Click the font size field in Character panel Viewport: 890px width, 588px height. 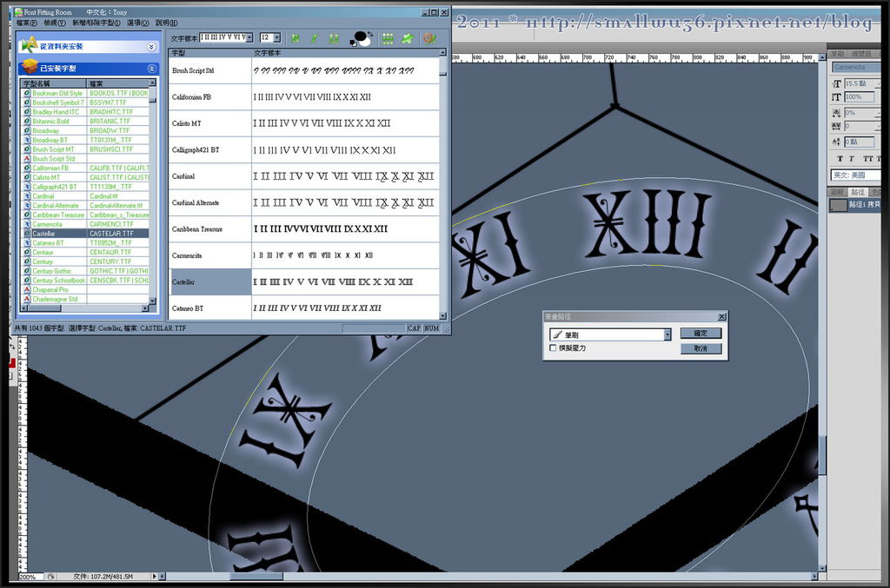click(x=861, y=83)
